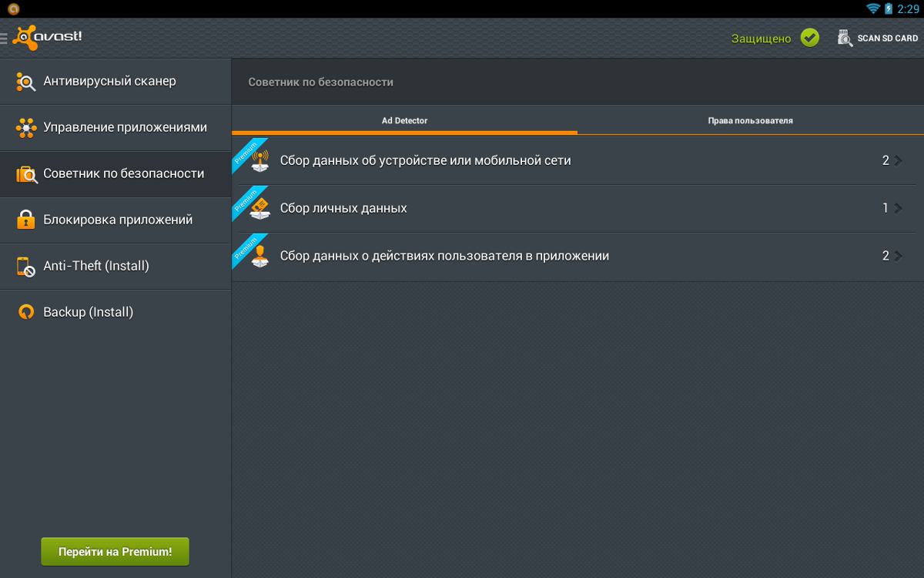Click the Советник по безопасности briefcase icon
Viewport: 924px width, 578px height.
point(26,174)
